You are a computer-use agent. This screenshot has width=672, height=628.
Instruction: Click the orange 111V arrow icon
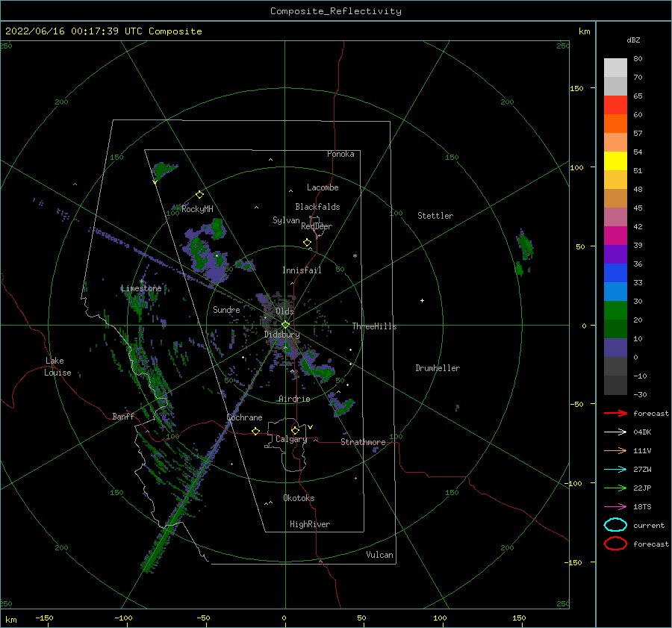[615, 450]
